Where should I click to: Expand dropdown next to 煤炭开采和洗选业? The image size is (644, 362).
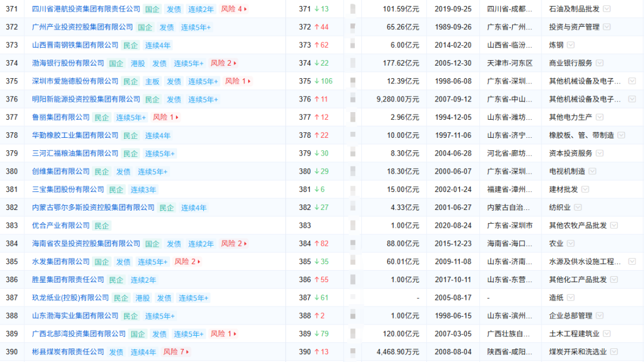614,352
